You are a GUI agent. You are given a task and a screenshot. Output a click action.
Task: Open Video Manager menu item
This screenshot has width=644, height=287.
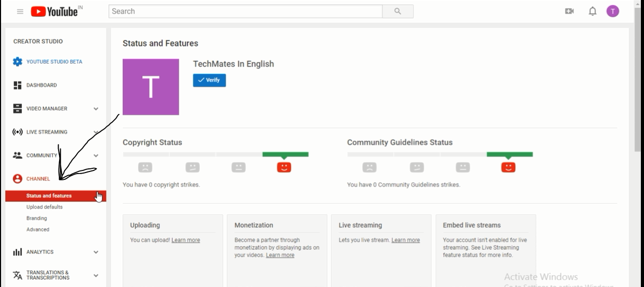click(47, 109)
